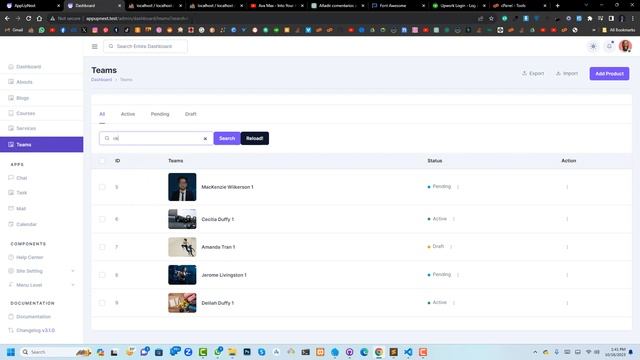This screenshot has height=360, width=640.
Task: Open Help Center in sidebar
Action: (29, 257)
